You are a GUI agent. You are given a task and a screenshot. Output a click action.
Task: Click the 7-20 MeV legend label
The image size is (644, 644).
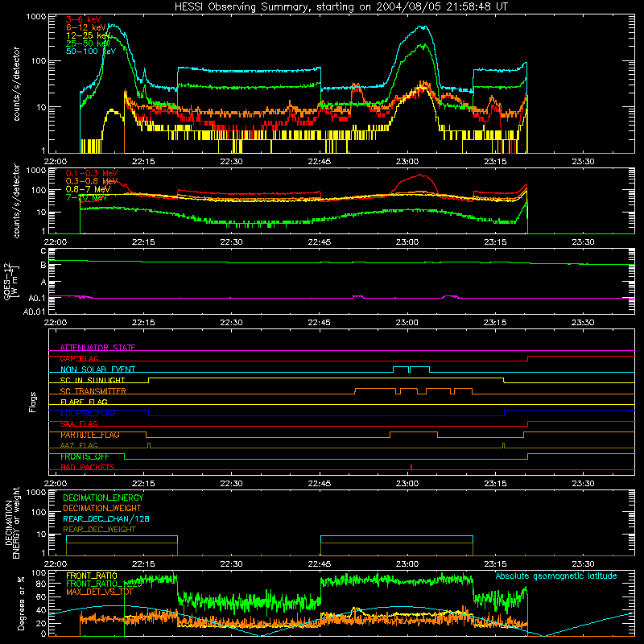coord(86,197)
